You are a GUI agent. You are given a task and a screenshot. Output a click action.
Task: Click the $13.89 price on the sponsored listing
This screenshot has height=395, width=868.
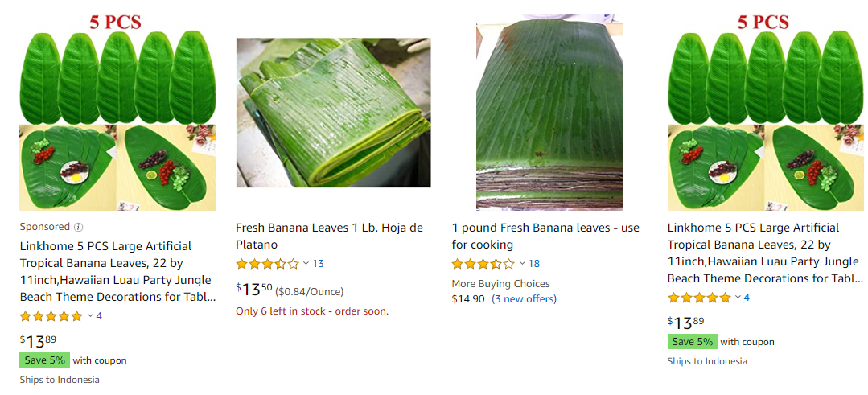pyautogui.click(x=38, y=341)
